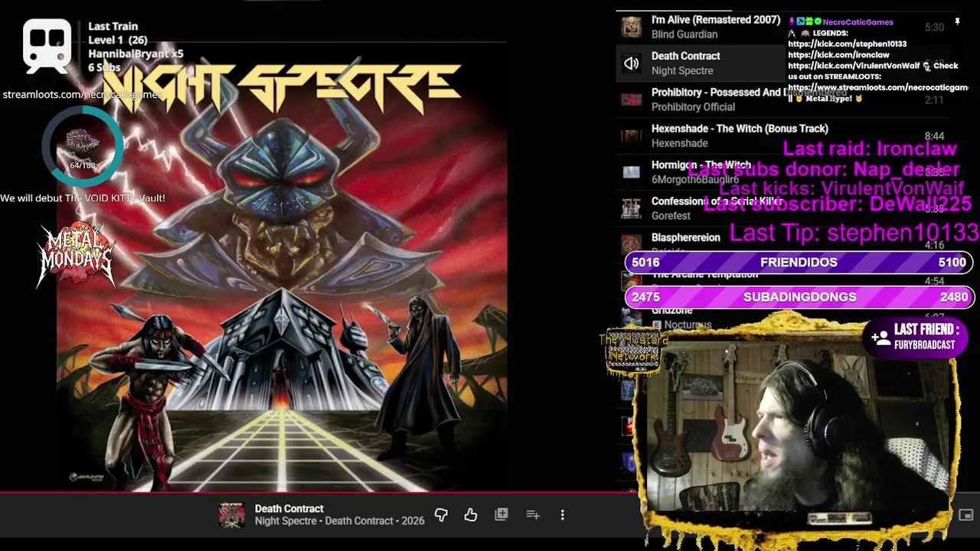Click Gorefest artist name in queue
The height and width of the screenshot is (551, 980).
(671, 216)
